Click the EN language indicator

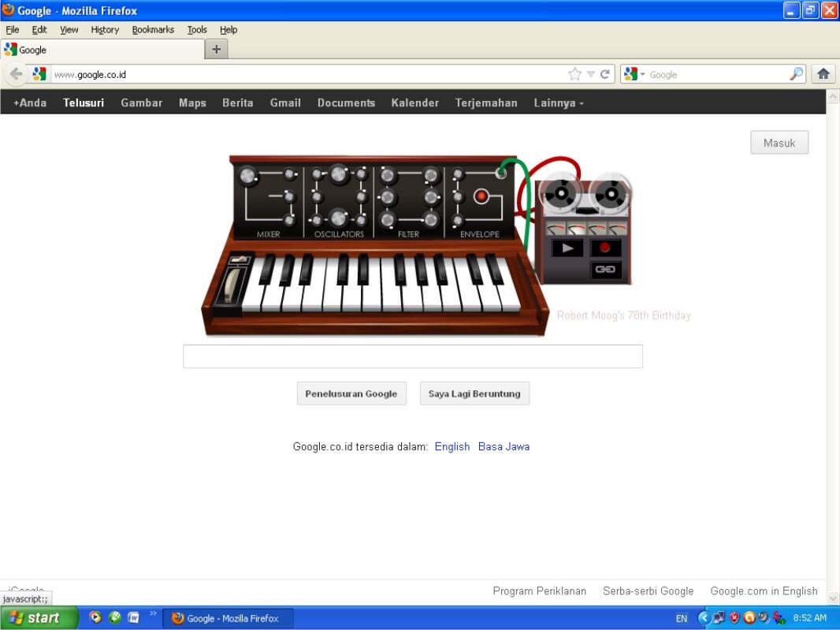click(x=682, y=618)
